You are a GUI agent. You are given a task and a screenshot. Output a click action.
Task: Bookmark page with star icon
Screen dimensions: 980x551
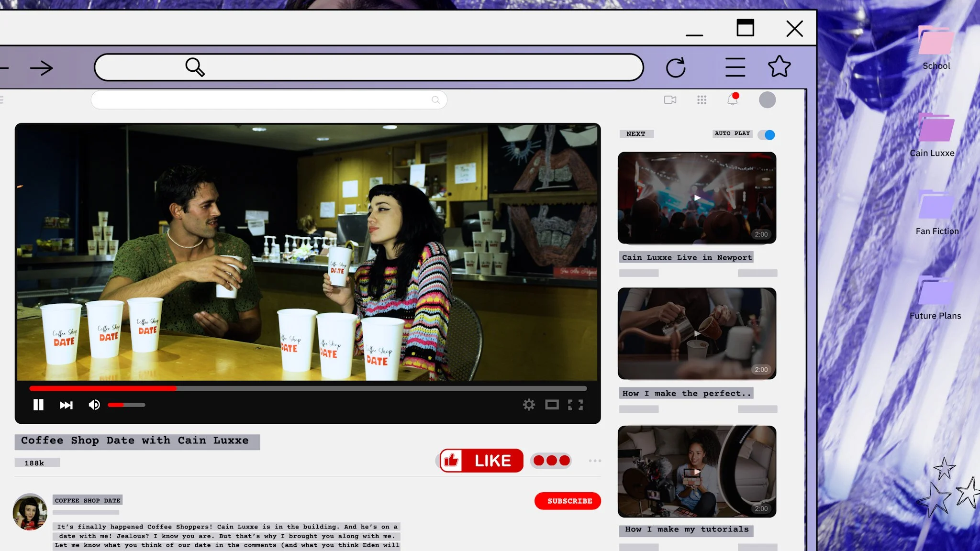[x=779, y=66]
